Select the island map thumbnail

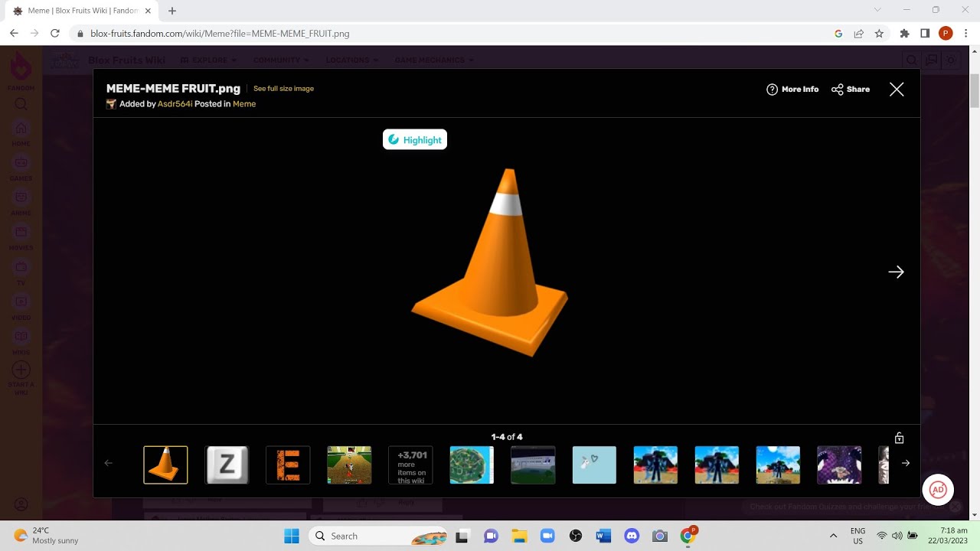pyautogui.click(x=472, y=465)
